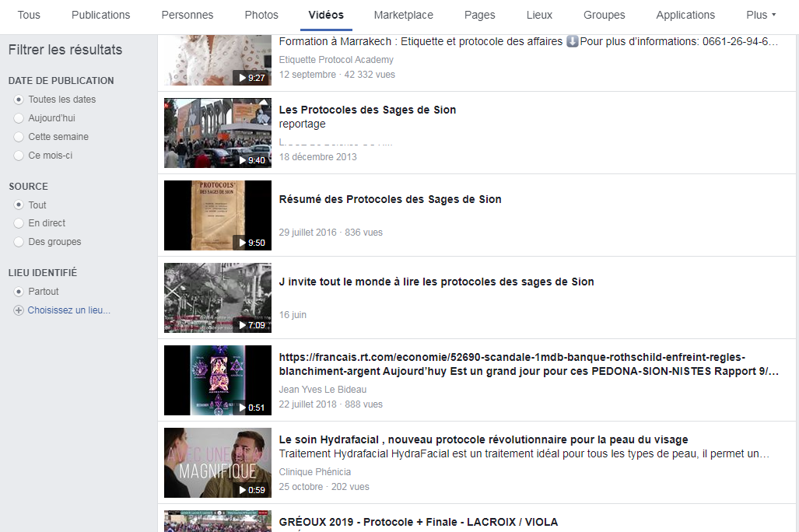Open the Formation à Marrakech video title
Viewport: 799px width, 532px height.
click(x=528, y=42)
